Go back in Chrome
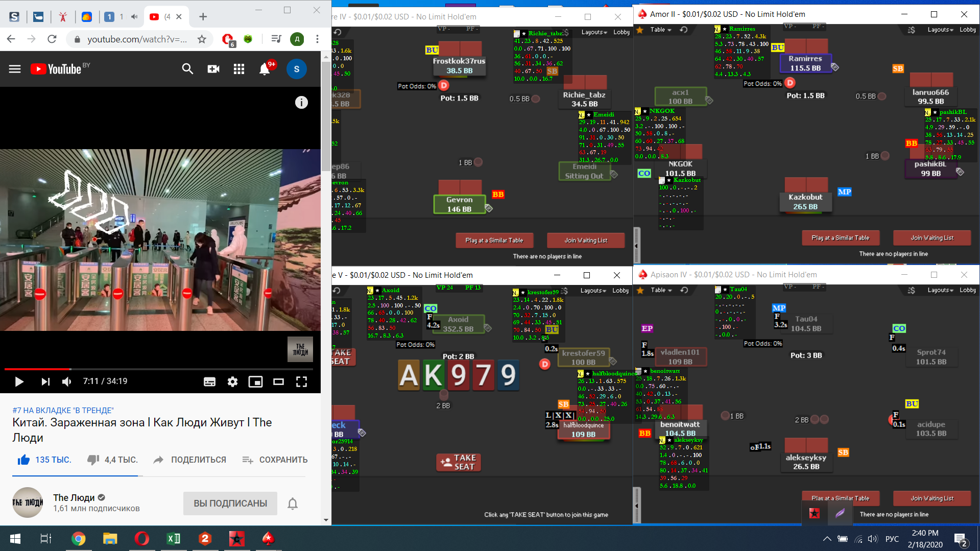The image size is (980, 551). click(x=11, y=39)
